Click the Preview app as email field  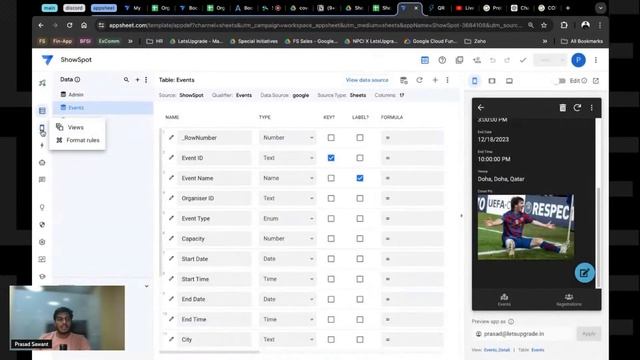(x=524, y=333)
